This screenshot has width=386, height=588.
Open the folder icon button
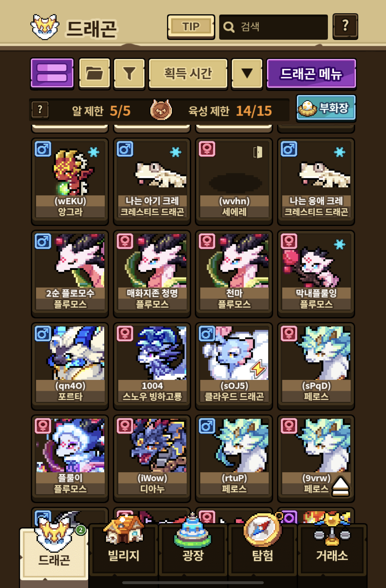pos(94,73)
